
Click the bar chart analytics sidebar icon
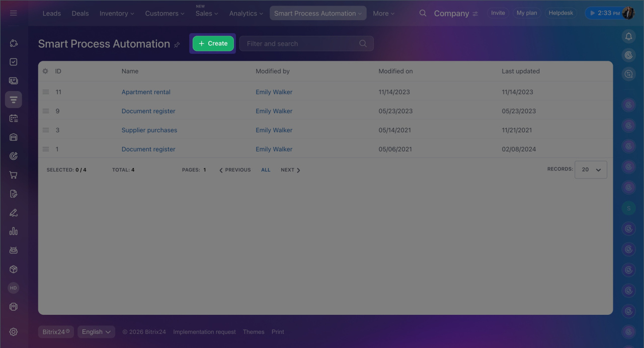pos(14,231)
